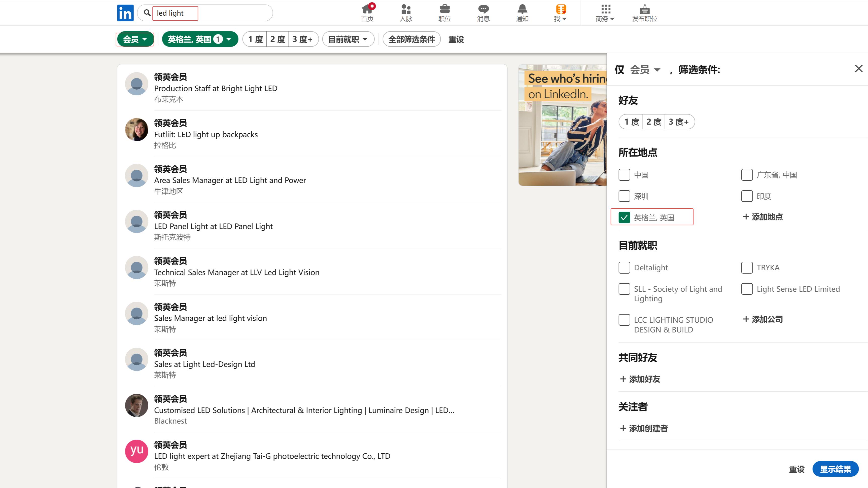
Task: Check SLL - Society of Light and Lighting
Action: [624, 289]
